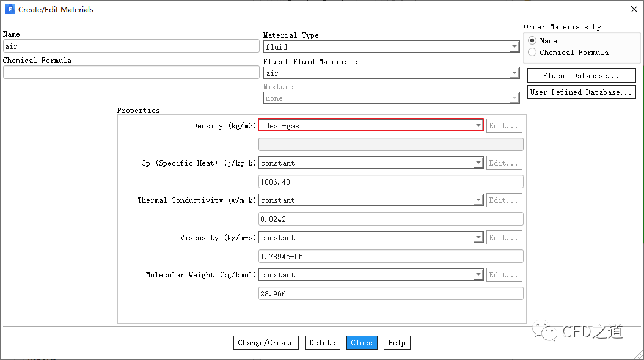Expand the Cp Specific Heat method dropdown

(371, 163)
